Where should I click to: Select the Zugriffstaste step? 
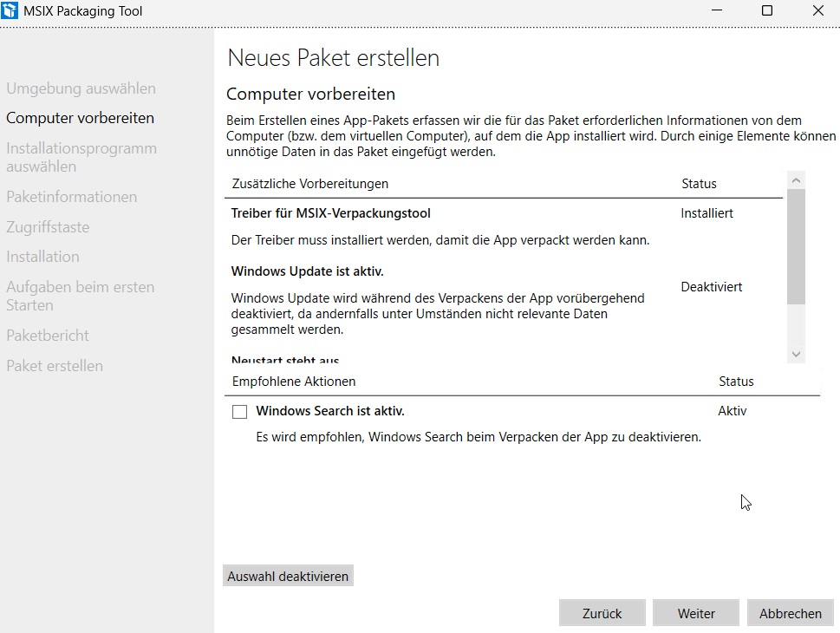tap(48, 227)
